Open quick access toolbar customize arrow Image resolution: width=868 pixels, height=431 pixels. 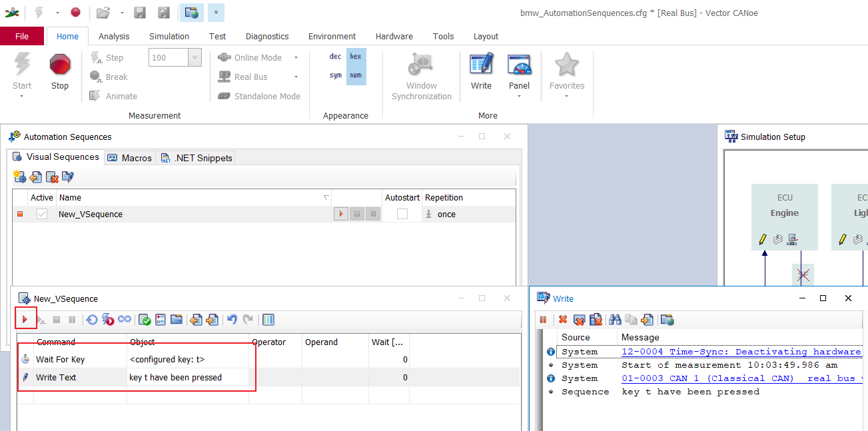216,12
